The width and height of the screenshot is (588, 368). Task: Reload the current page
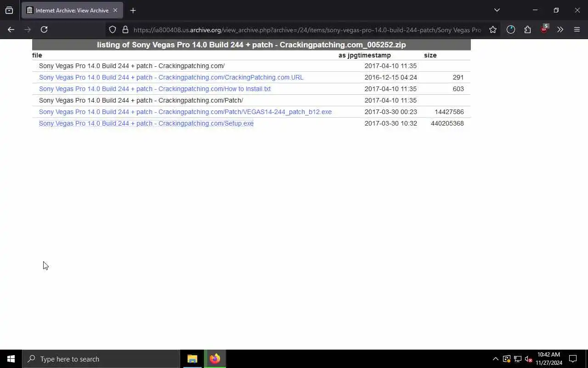[44, 29]
